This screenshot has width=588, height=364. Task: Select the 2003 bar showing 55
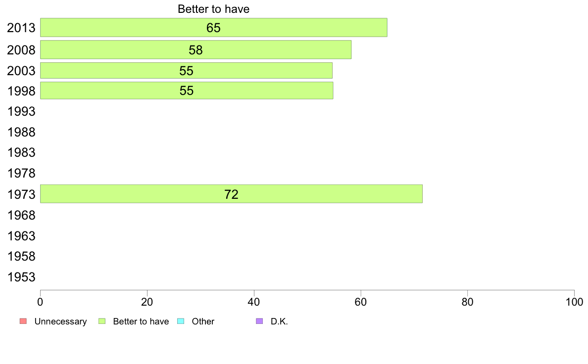(187, 71)
